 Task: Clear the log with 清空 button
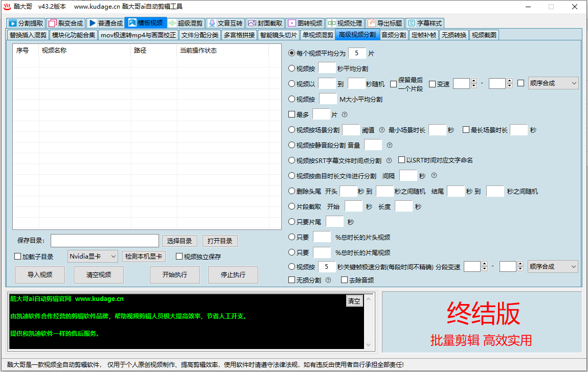coord(354,301)
